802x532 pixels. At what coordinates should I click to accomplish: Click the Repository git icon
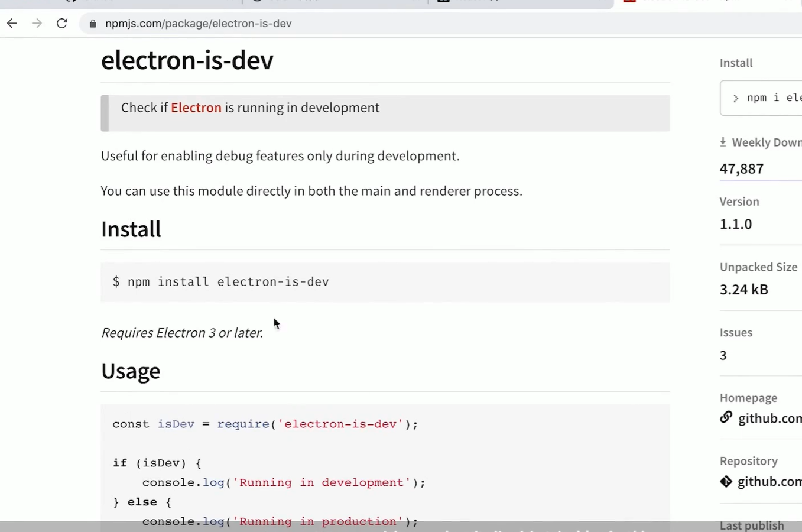pos(726,481)
